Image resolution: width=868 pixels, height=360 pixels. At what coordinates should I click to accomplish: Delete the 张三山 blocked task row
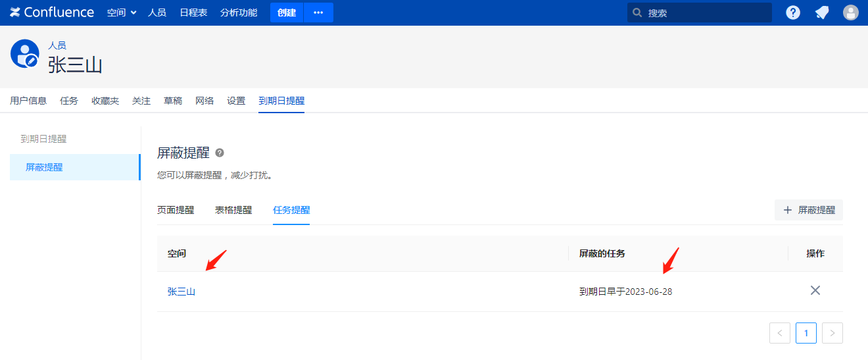815,290
